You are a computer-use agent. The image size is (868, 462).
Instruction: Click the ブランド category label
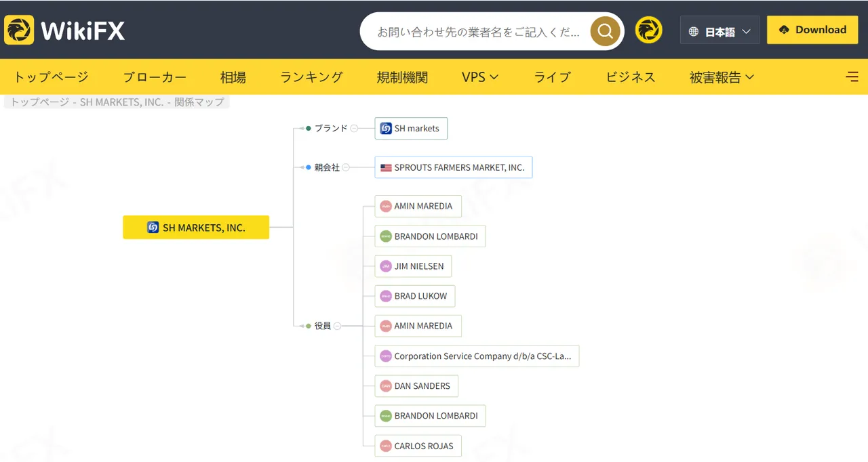[x=331, y=128]
